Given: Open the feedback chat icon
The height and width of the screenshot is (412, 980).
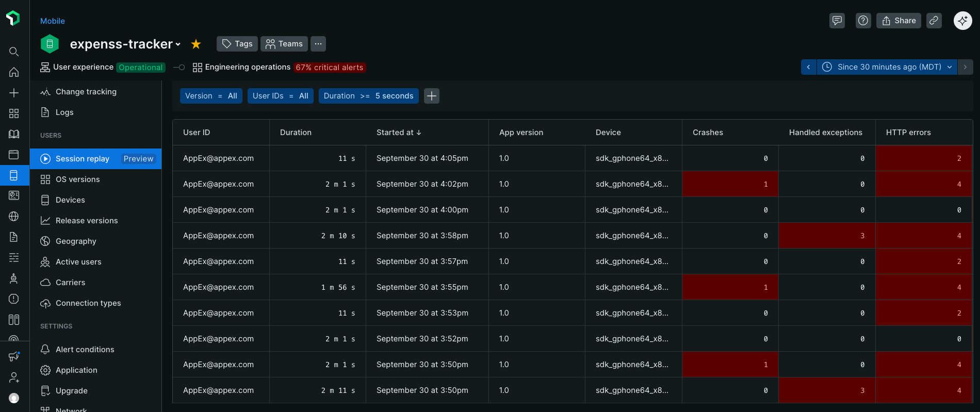Looking at the screenshot, I should tap(837, 21).
